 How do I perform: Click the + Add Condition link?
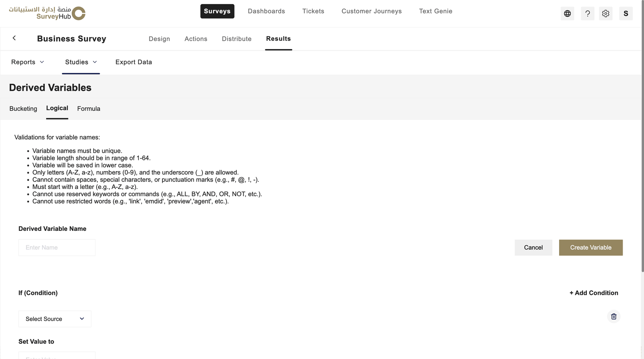click(594, 293)
